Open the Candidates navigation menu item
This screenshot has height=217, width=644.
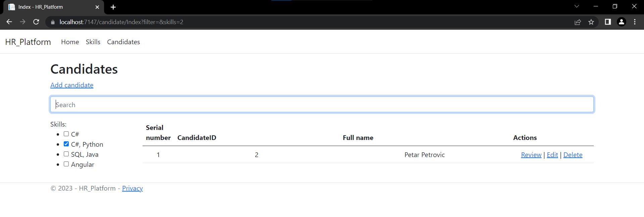(x=123, y=42)
